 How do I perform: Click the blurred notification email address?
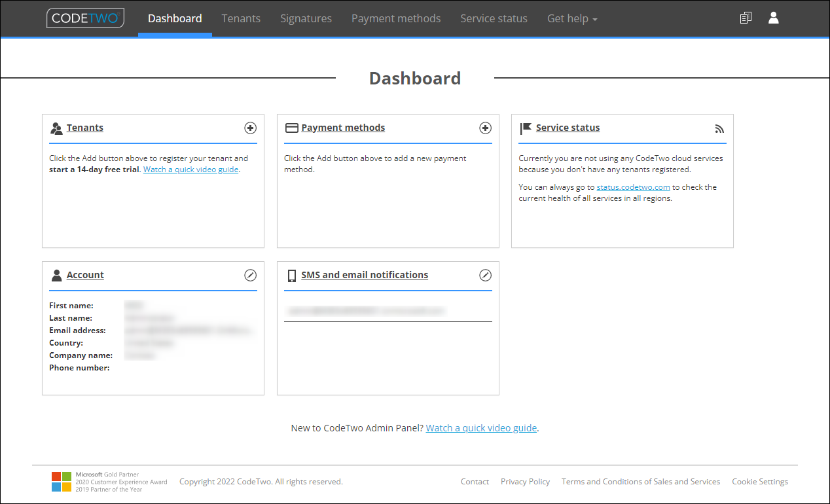click(x=367, y=311)
